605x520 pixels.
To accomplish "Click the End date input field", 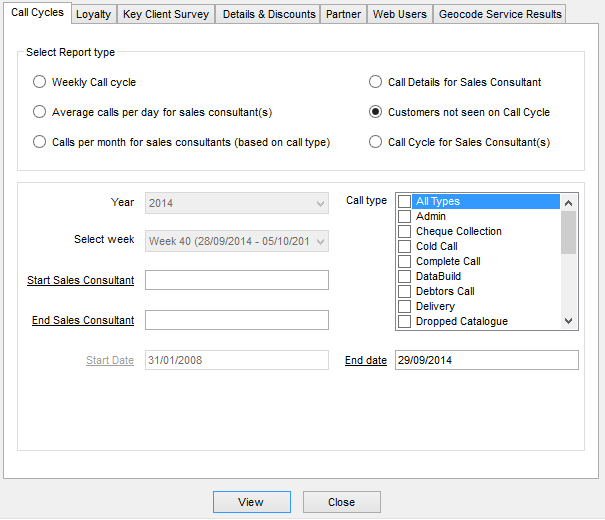I will (486, 360).
